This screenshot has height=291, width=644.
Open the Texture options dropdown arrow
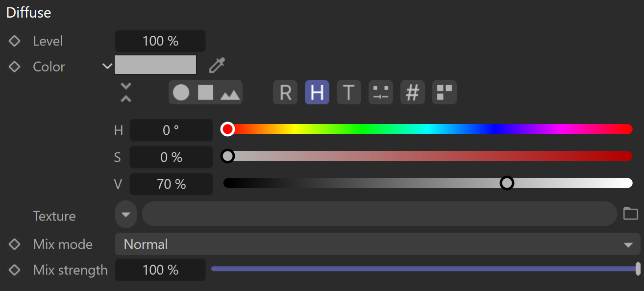pos(126,214)
